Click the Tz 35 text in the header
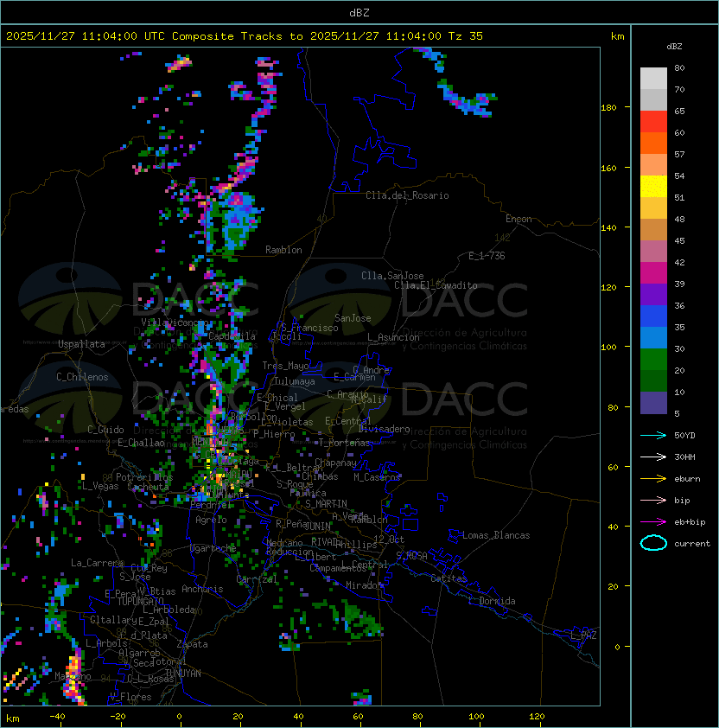 466,36
